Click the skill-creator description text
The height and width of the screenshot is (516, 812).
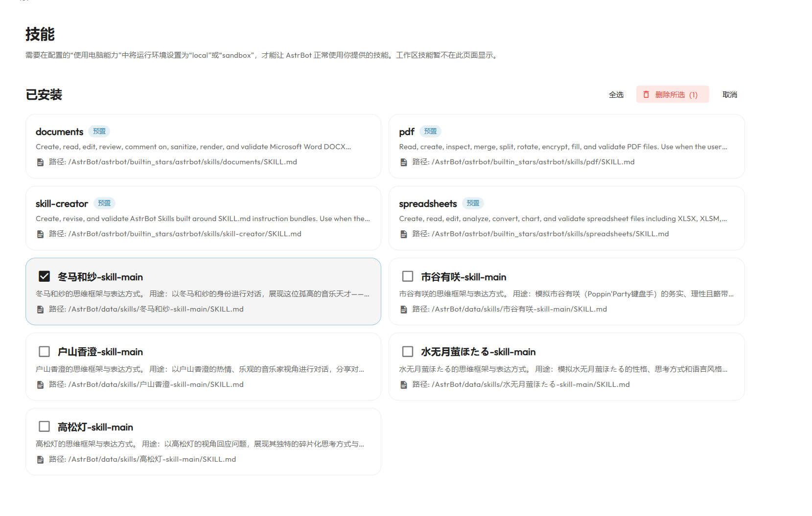click(x=203, y=219)
